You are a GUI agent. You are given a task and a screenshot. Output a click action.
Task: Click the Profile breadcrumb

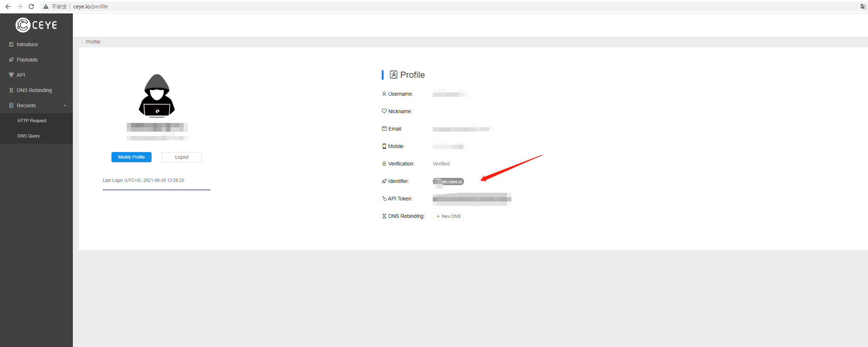[x=93, y=42]
